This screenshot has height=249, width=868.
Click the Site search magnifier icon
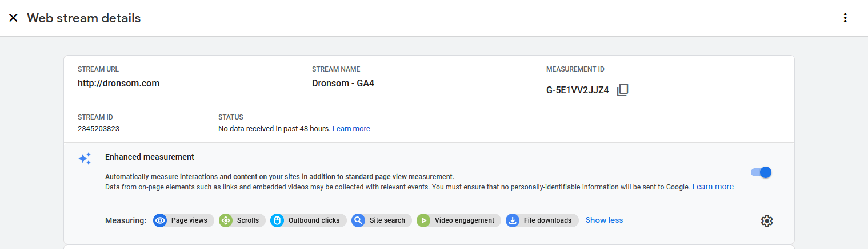click(x=358, y=220)
